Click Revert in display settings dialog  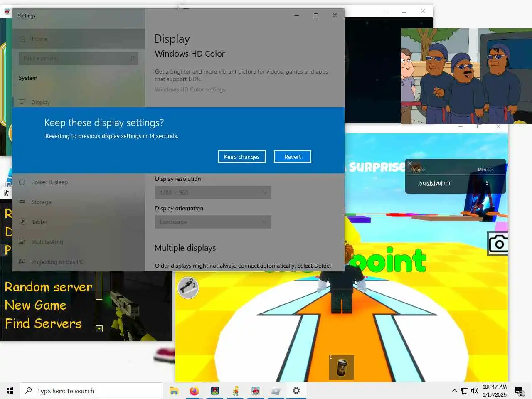(292, 157)
